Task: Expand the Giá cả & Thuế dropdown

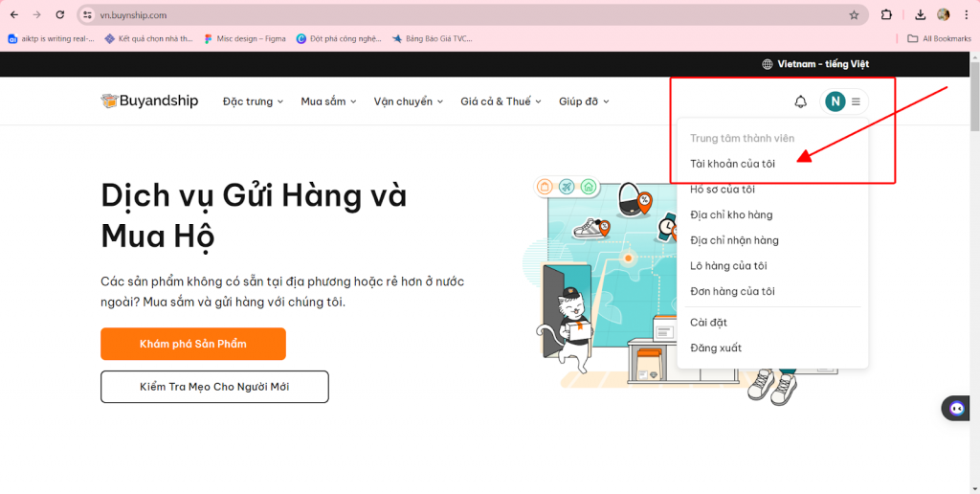Action: pyautogui.click(x=501, y=101)
